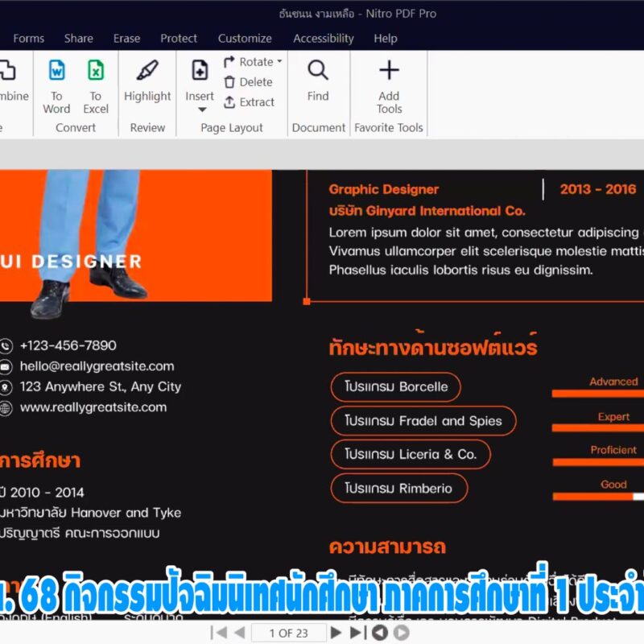Viewport: 644px width, 644px height.
Task: Jump to the last page
Action: click(357, 633)
